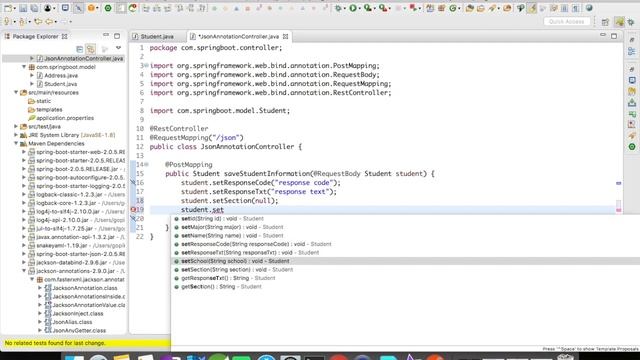640x360 pixels.
Task: Click the green circle icon on right trim
Action: click(632, 147)
